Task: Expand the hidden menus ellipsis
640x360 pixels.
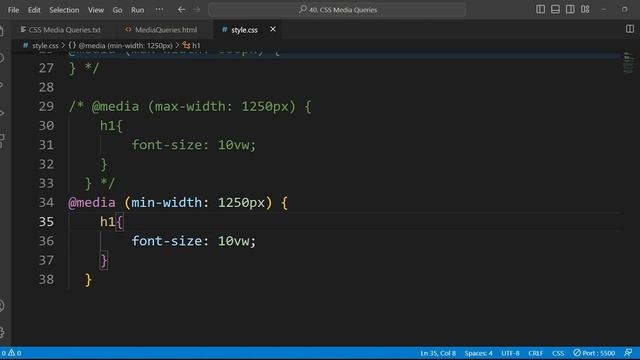Action: [x=159, y=9]
